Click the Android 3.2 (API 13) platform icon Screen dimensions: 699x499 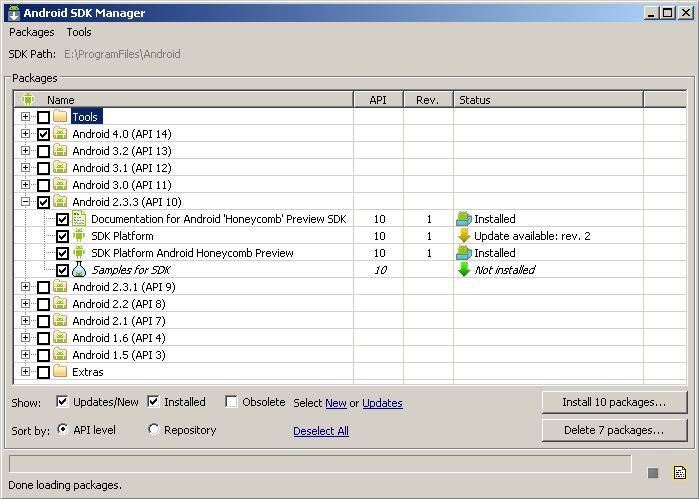[x=60, y=150]
